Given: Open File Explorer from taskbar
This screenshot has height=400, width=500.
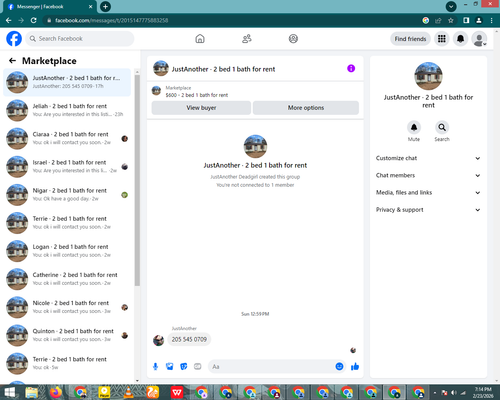Looking at the screenshot, I should pos(32,392).
